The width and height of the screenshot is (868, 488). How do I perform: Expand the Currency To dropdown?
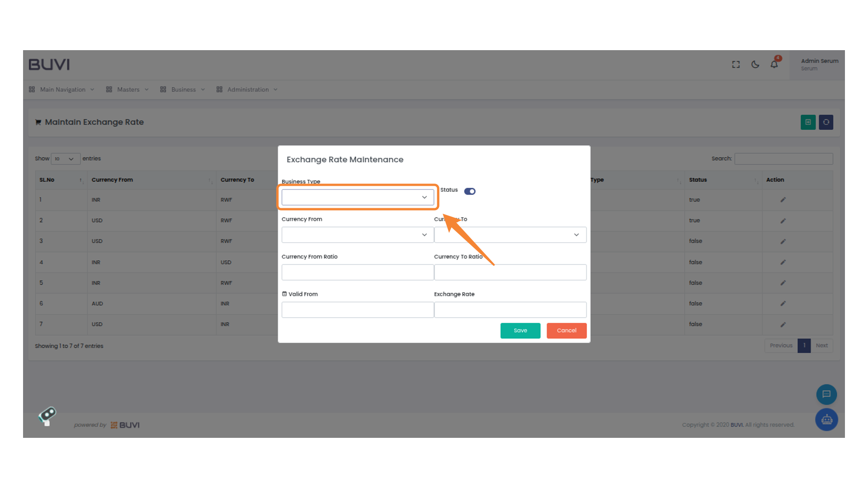pos(509,235)
